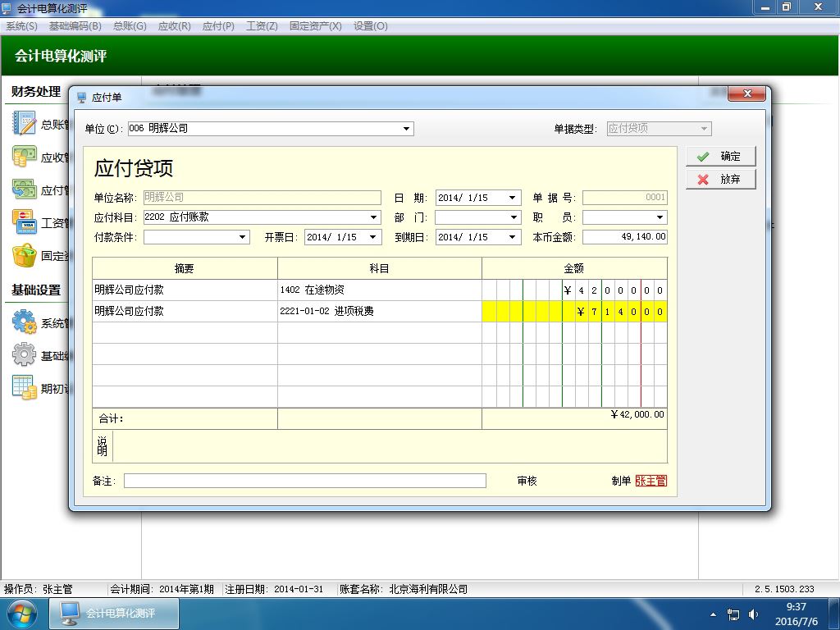
Task: Open the 工资 payroll card icon
Action: point(24,222)
